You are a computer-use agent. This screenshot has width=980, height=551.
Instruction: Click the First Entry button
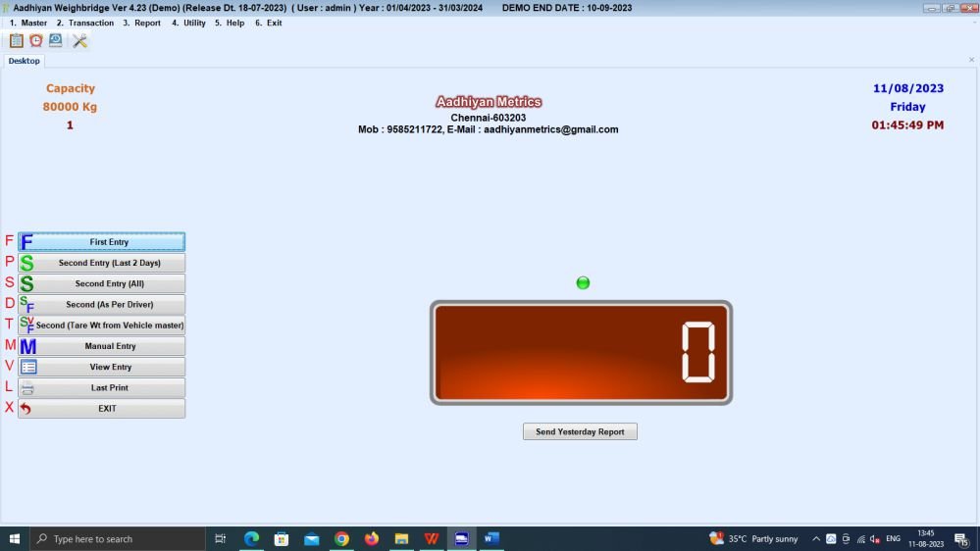click(x=101, y=242)
